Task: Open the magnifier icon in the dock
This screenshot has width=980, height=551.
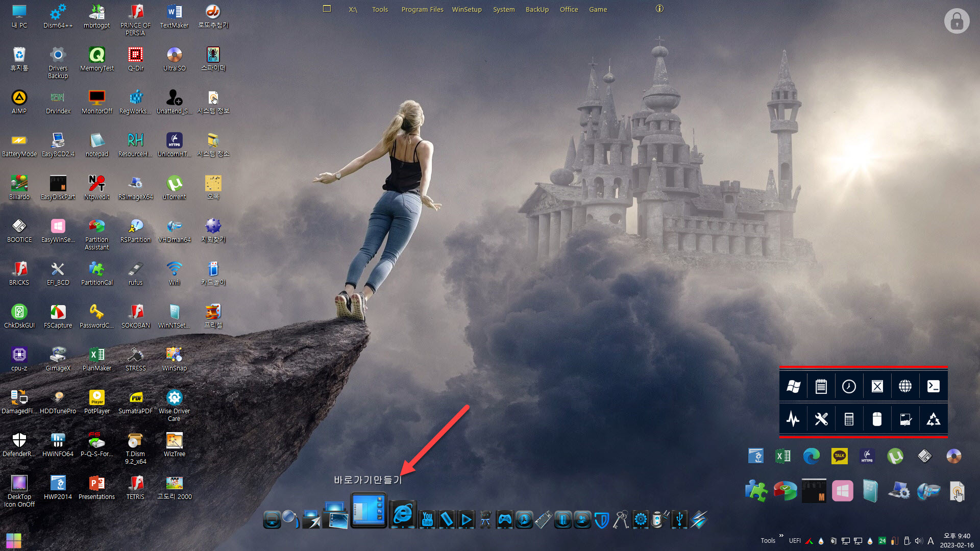Action: [x=290, y=519]
